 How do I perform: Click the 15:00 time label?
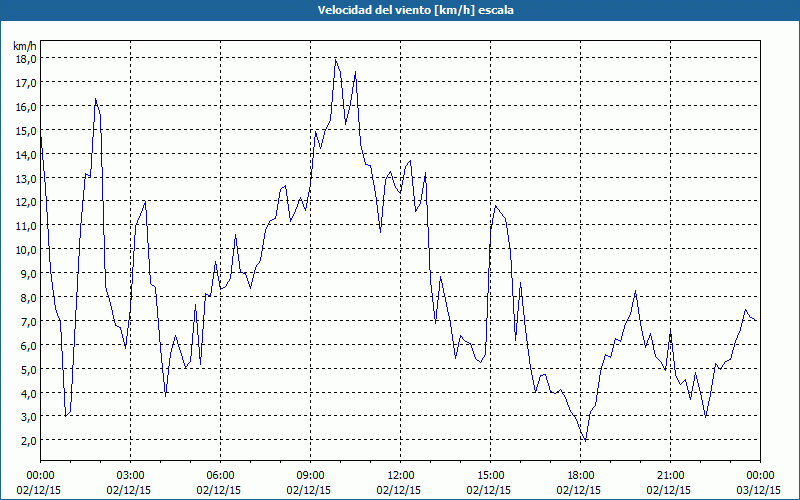[490, 476]
